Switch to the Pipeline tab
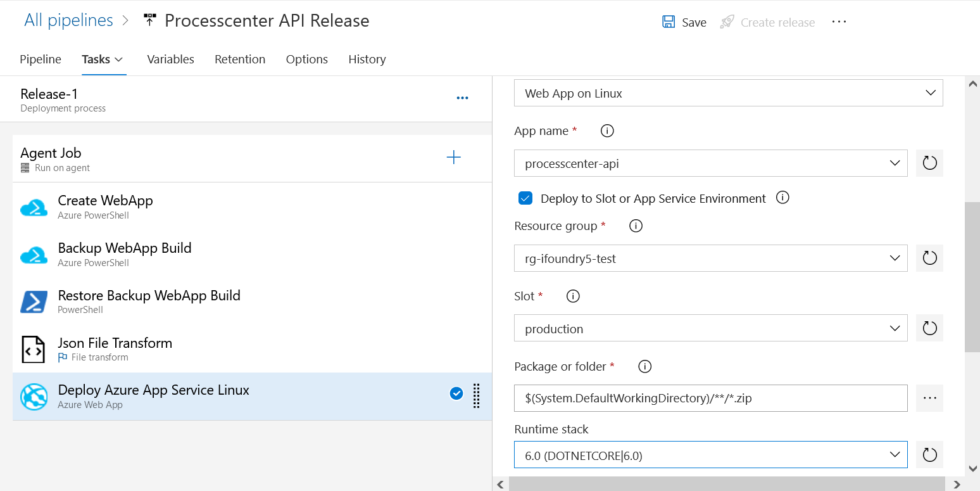 click(41, 59)
